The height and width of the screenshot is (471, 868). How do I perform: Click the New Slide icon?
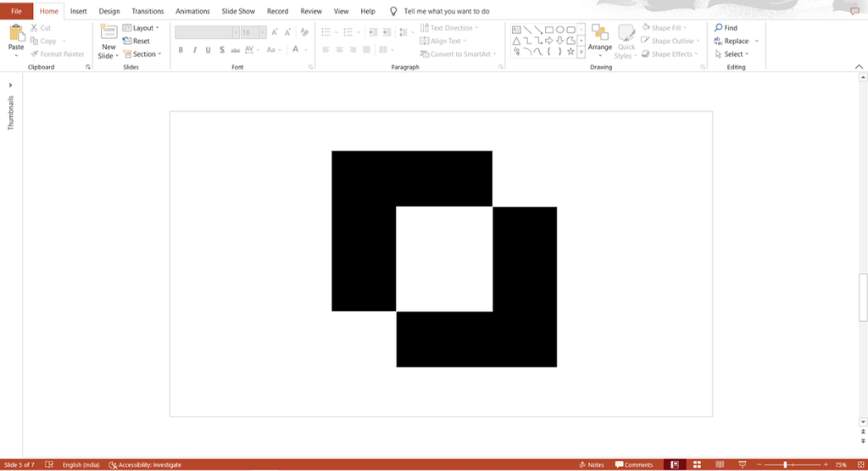[108, 32]
